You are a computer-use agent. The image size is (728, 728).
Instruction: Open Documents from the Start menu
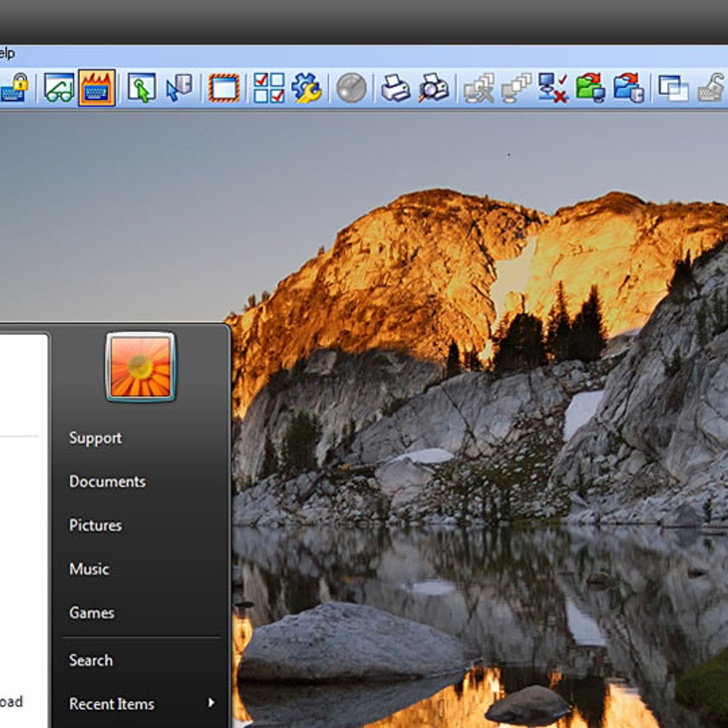(x=107, y=482)
